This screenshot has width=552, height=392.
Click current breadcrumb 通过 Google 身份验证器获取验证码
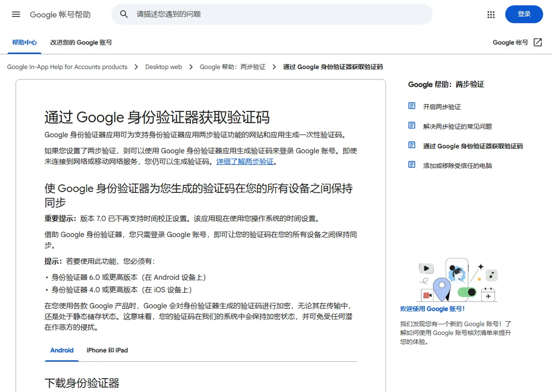click(333, 67)
